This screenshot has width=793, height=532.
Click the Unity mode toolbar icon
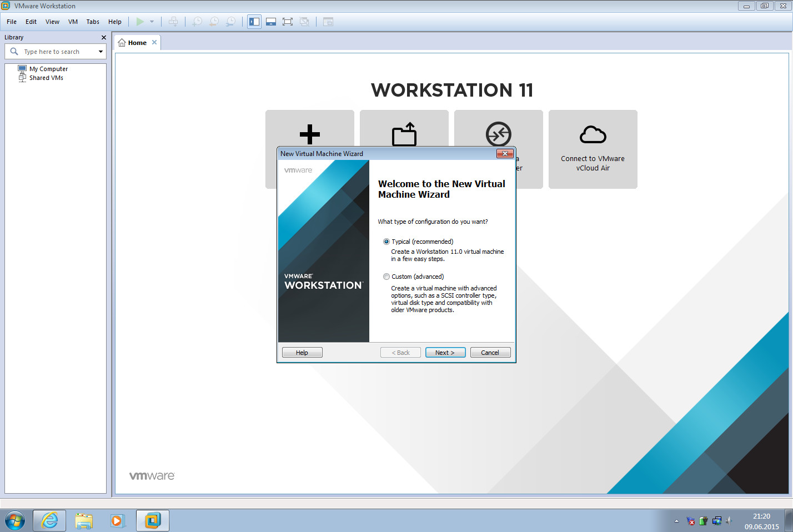click(x=304, y=22)
